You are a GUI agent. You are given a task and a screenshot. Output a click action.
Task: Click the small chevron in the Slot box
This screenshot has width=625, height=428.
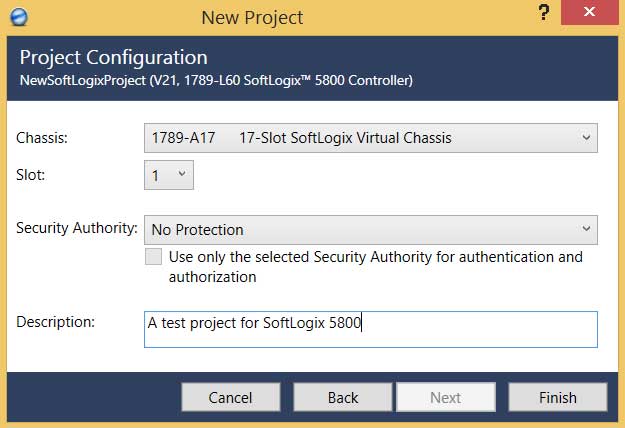pos(182,174)
